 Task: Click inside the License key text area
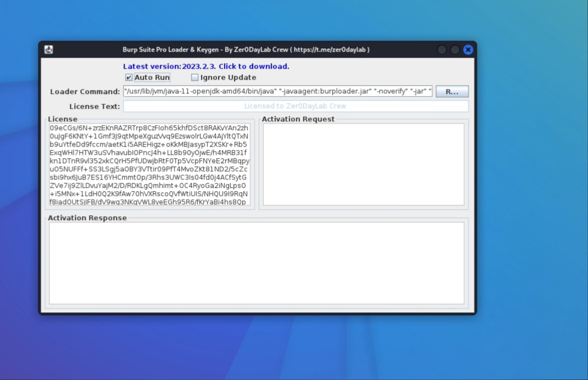[x=150, y=165]
